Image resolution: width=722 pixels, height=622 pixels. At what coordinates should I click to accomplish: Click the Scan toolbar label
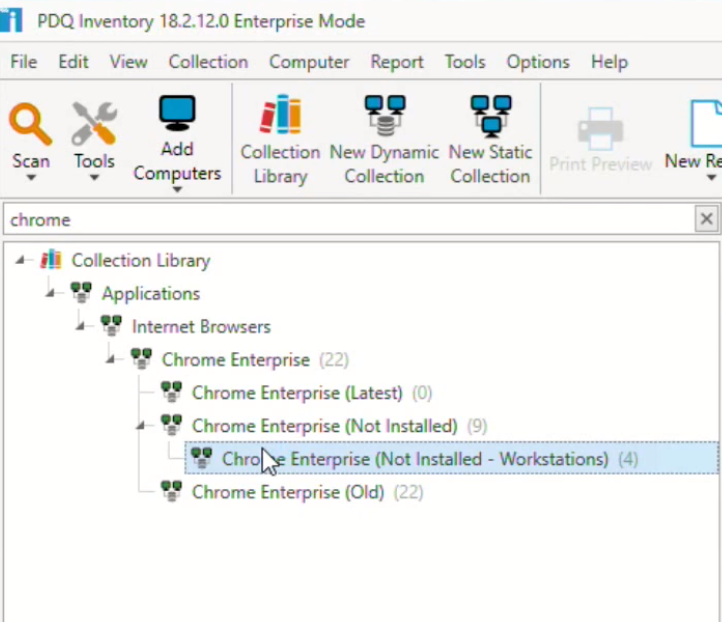pyautogui.click(x=31, y=161)
